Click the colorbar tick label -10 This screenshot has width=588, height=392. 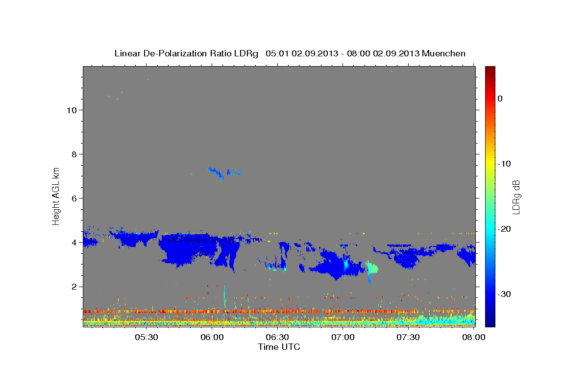click(x=505, y=164)
